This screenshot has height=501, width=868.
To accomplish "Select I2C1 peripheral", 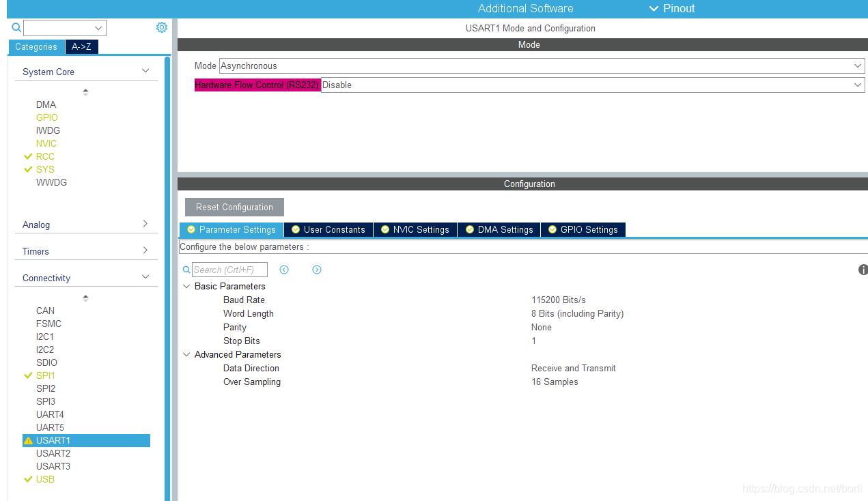I will 45,337.
